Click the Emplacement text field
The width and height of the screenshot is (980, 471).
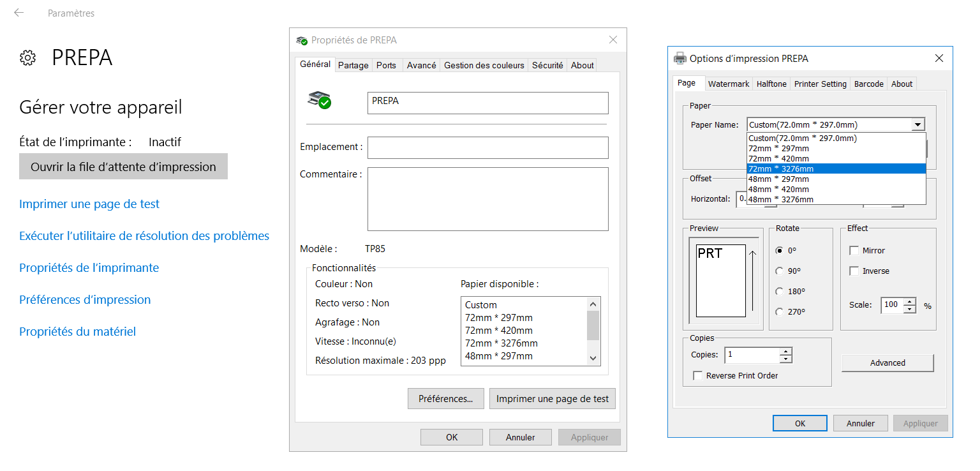[x=487, y=147]
